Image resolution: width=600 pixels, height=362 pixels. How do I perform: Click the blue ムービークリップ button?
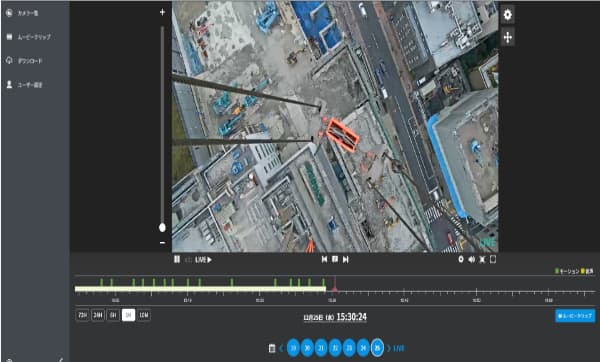click(x=575, y=316)
